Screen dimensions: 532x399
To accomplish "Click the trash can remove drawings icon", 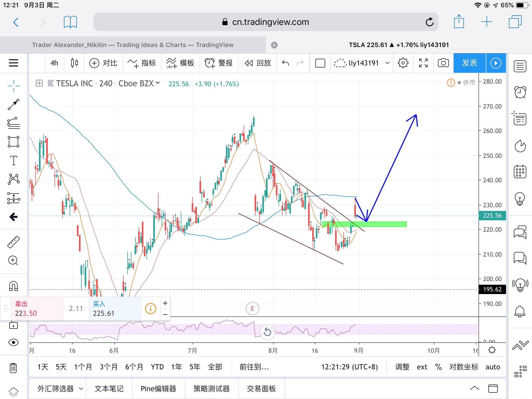I will 13,368.
